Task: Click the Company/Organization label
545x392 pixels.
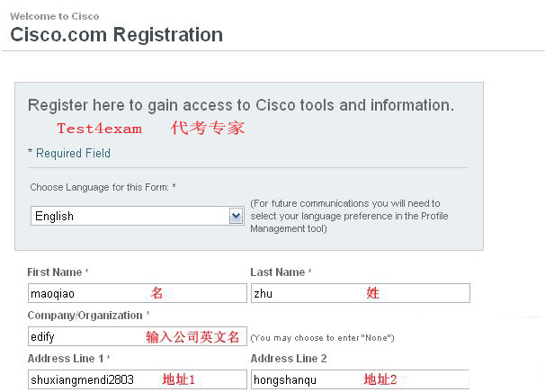Action: (88, 316)
